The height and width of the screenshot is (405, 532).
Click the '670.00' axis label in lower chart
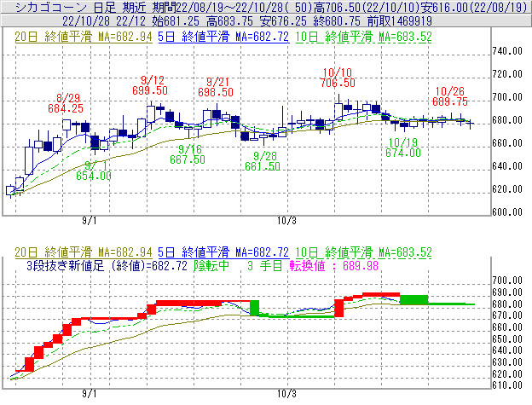(x=507, y=315)
